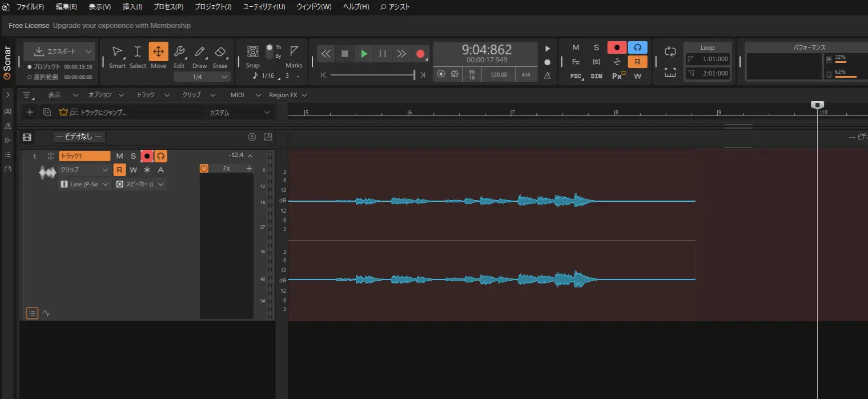
Task: Enable loop playback with the loop icon
Action: pos(669,51)
